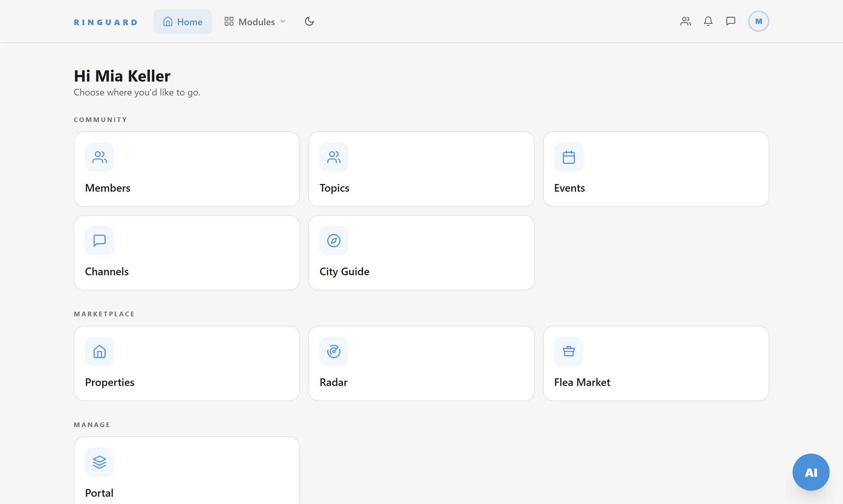
Task: Go to the Home tab
Action: point(183,22)
